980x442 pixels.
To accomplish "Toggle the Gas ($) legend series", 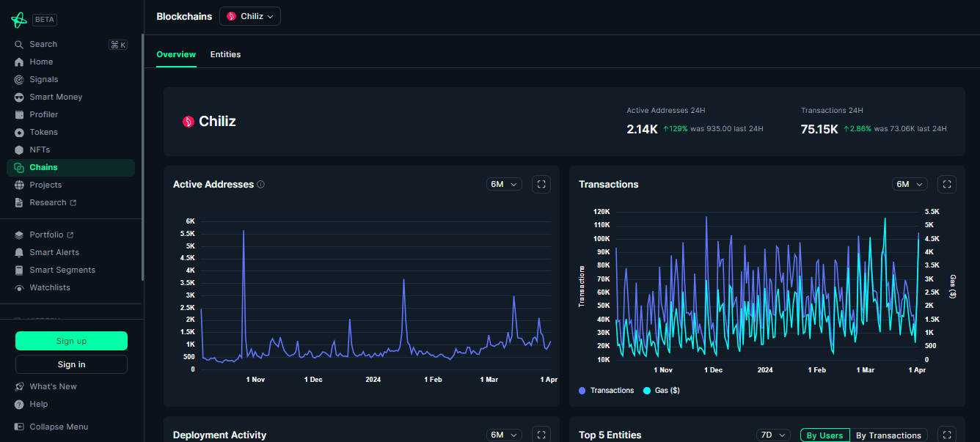I will [x=661, y=391].
